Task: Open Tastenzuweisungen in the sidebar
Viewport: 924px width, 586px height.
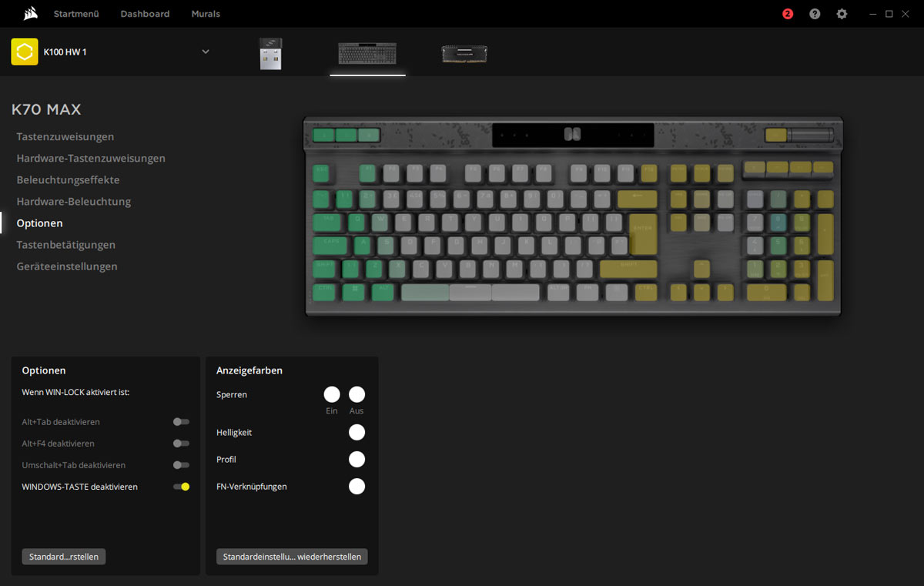Action: pos(65,137)
